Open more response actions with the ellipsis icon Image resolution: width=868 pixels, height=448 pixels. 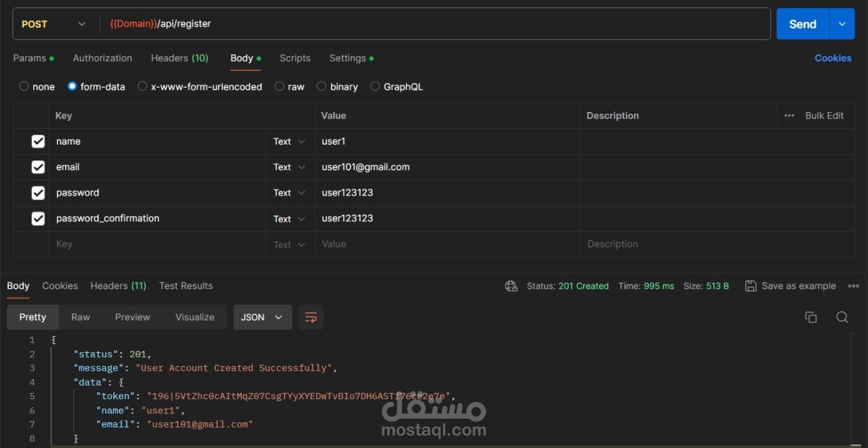pyautogui.click(x=854, y=286)
